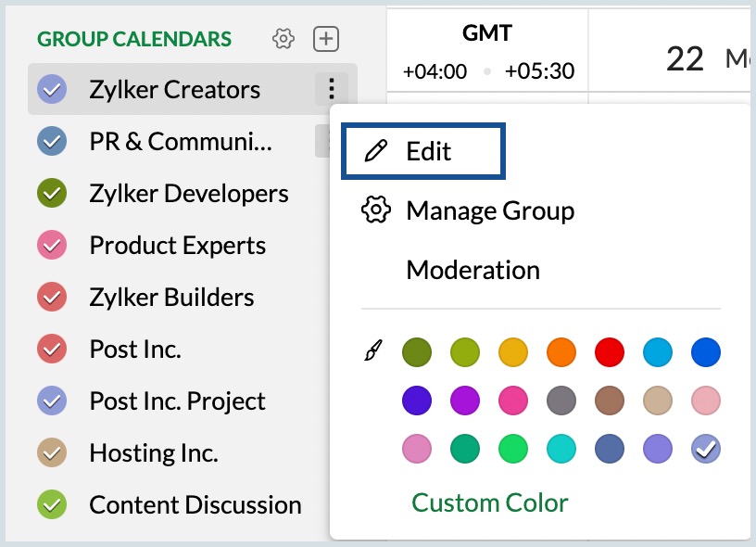Click the pencil icon beside Edit

tap(376, 152)
